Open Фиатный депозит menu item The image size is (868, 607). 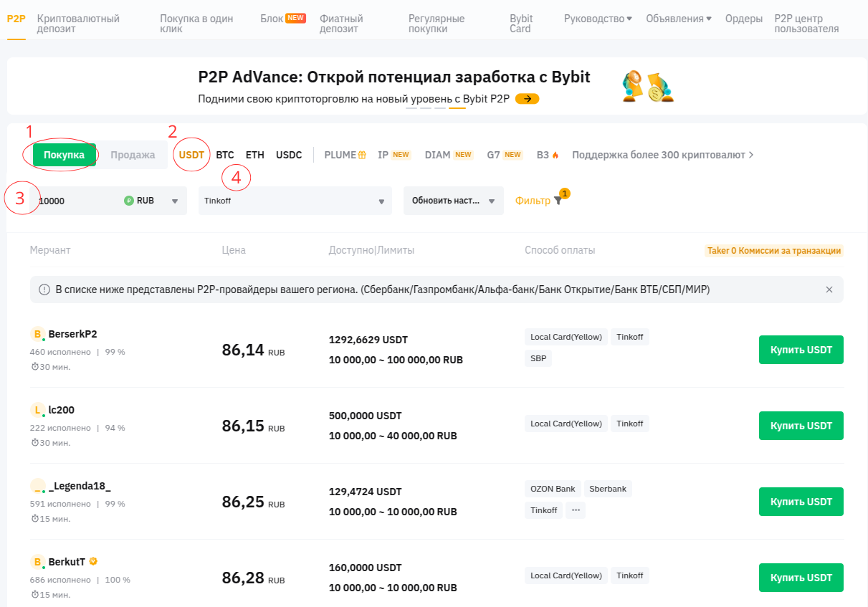[x=341, y=24]
